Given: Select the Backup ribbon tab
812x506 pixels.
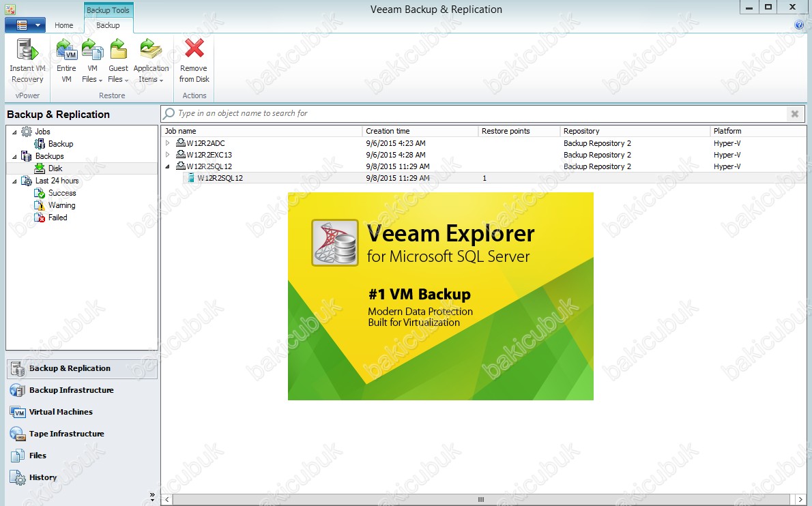Looking at the screenshot, I should (108, 25).
